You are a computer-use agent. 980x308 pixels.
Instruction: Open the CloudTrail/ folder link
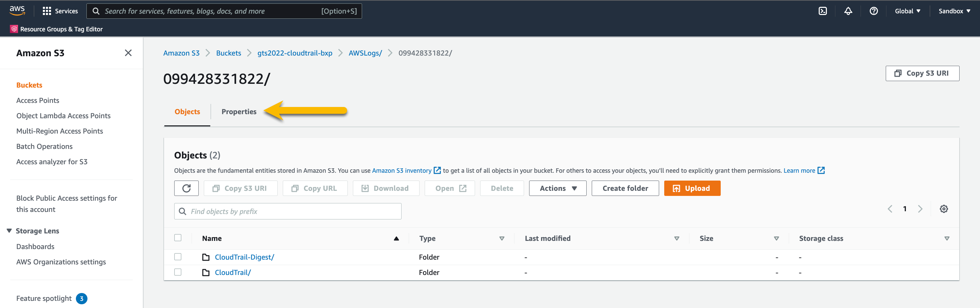(232, 272)
